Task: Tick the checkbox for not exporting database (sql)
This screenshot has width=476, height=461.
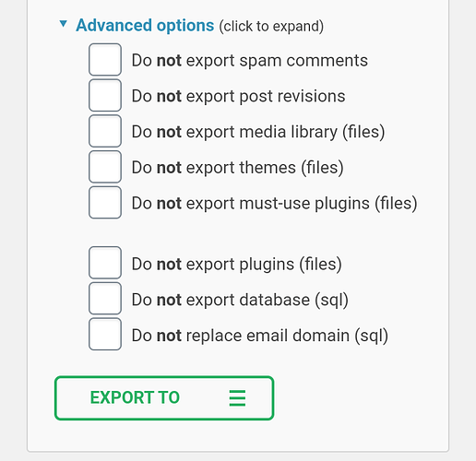Action: tap(105, 298)
